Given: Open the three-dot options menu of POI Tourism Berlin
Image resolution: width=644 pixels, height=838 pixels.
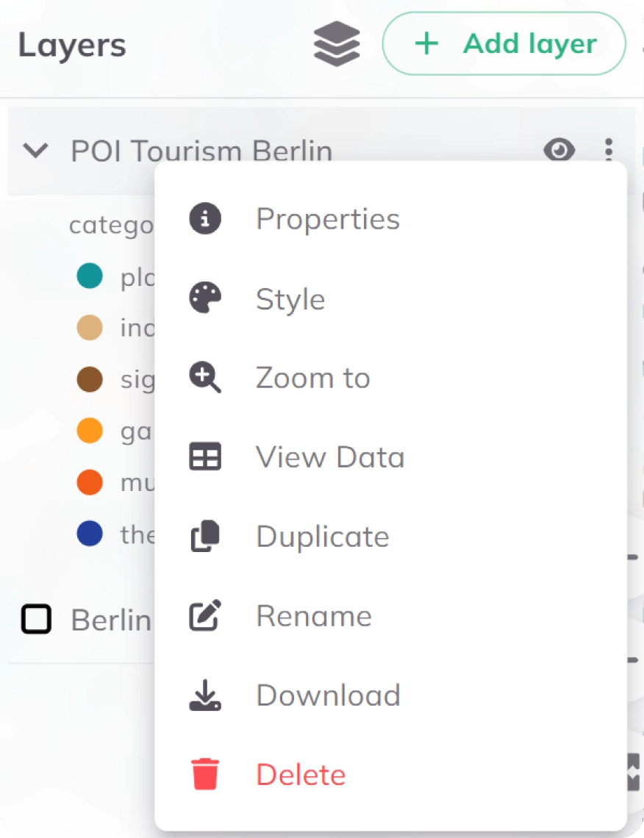Looking at the screenshot, I should pos(608,150).
